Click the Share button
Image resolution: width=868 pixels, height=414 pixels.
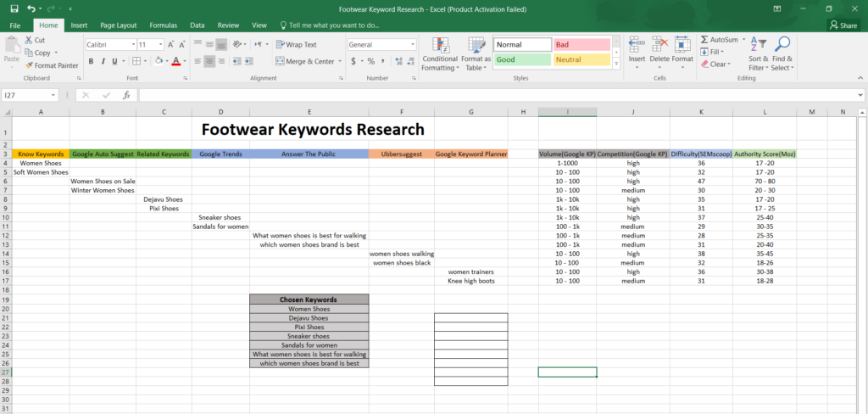point(843,25)
